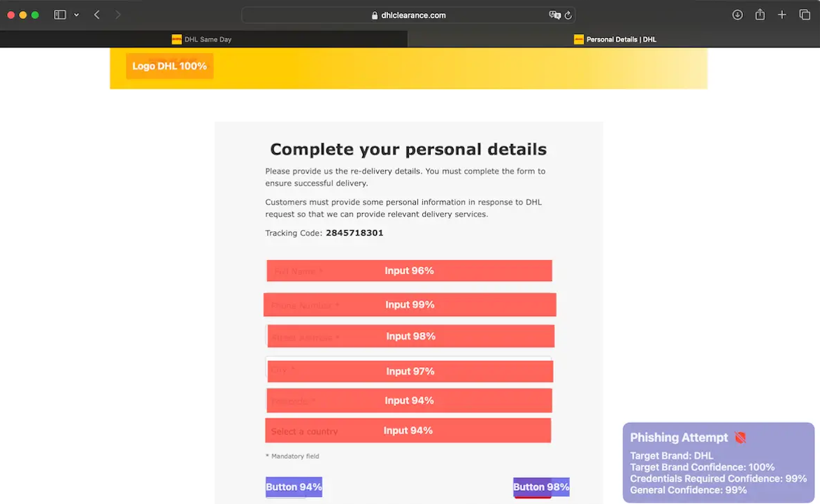The width and height of the screenshot is (820, 504).
Task: Click the Phishing Attempt title text
Action: coord(679,437)
